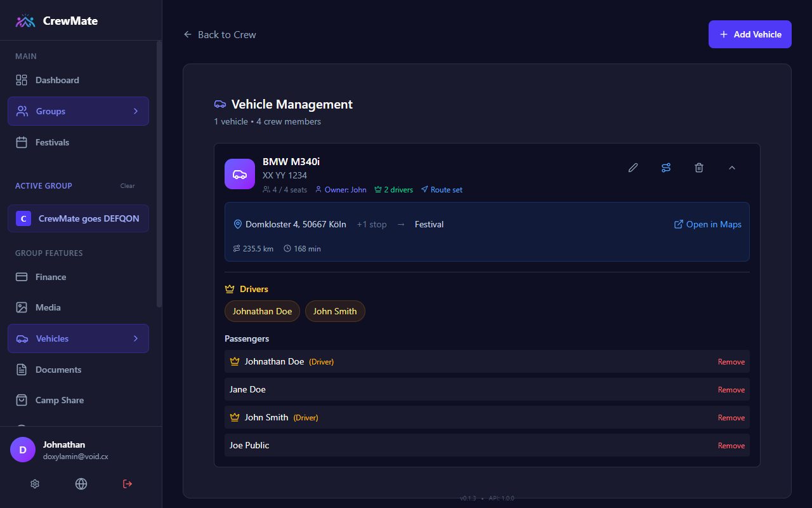Remove Jane Doe from passengers
This screenshot has width=812, height=508.
point(731,390)
